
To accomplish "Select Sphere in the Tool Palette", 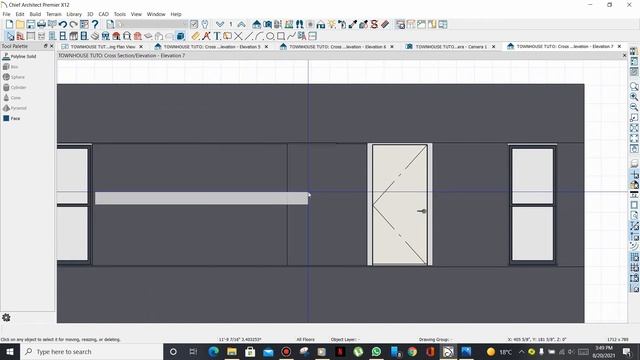I will coord(14,77).
